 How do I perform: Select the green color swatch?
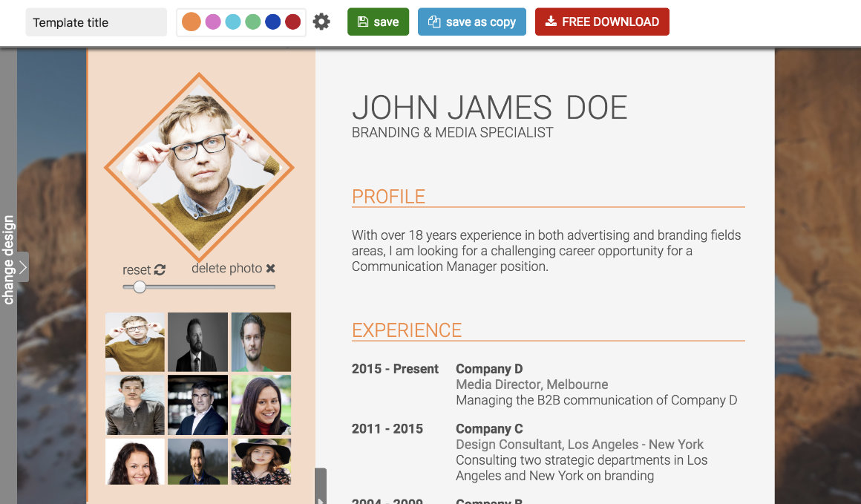(252, 22)
